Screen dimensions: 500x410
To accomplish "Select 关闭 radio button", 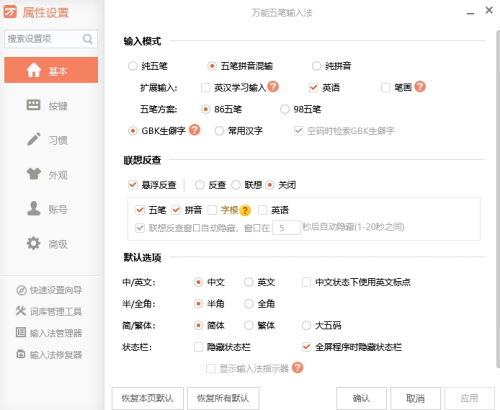I will pyautogui.click(x=270, y=185).
